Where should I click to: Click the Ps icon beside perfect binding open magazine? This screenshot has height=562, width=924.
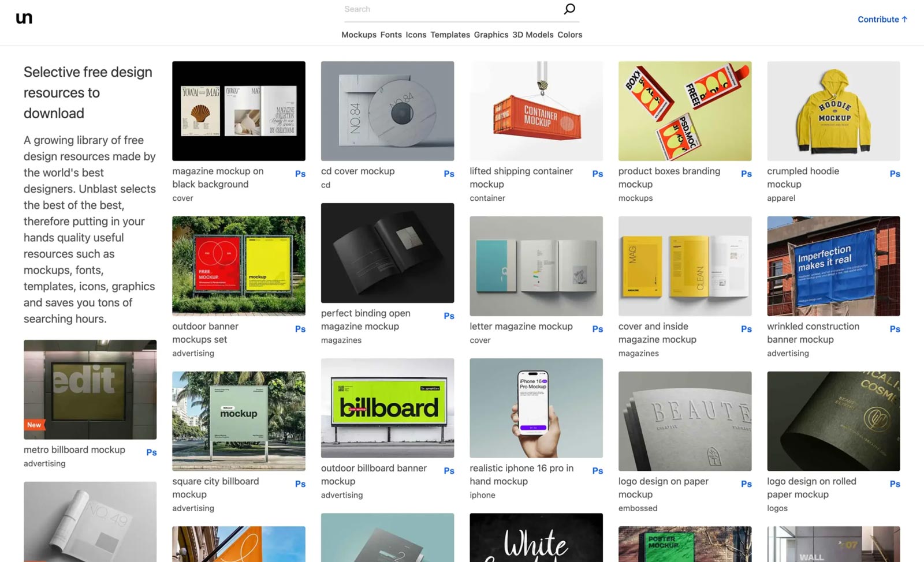(449, 316)
